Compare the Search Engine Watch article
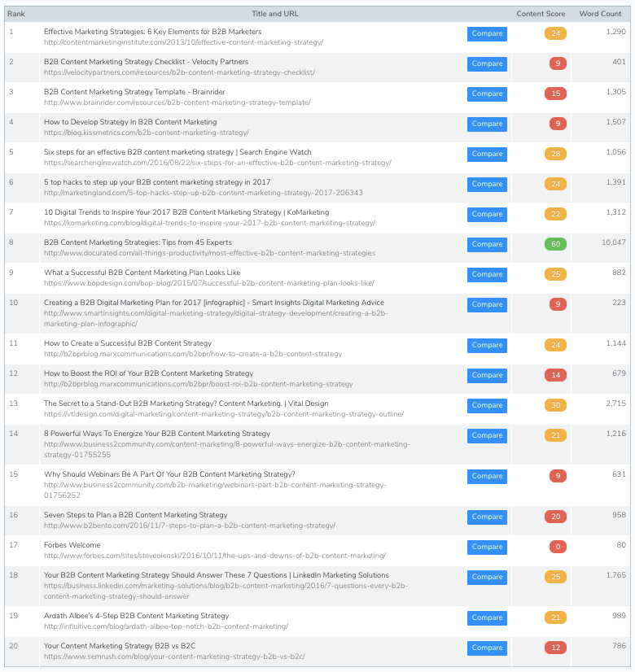The width and height of the screenshot is (635, 672). click(487, 154)
